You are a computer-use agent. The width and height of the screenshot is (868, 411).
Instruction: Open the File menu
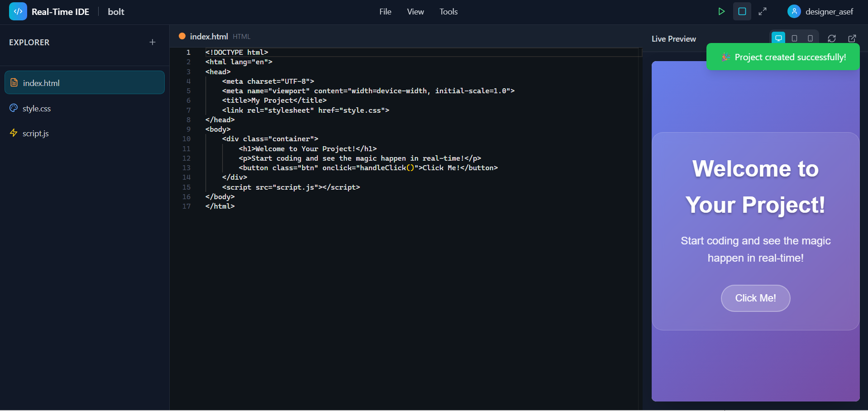385,12
